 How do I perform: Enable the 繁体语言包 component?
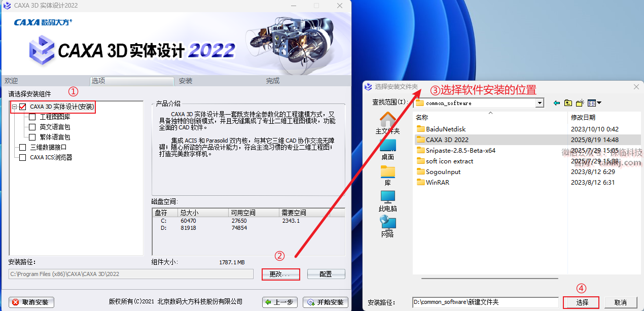tap(32, 137)
